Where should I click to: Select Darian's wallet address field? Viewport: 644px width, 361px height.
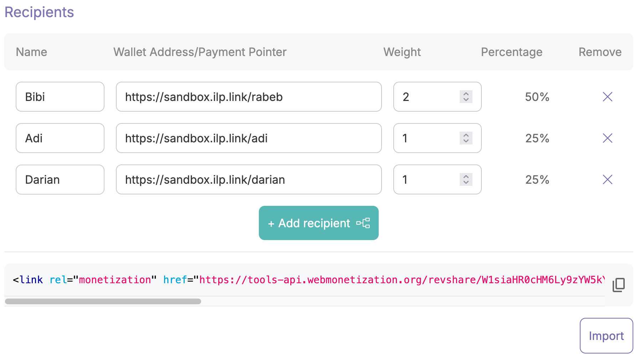click(x=249, y=180)
